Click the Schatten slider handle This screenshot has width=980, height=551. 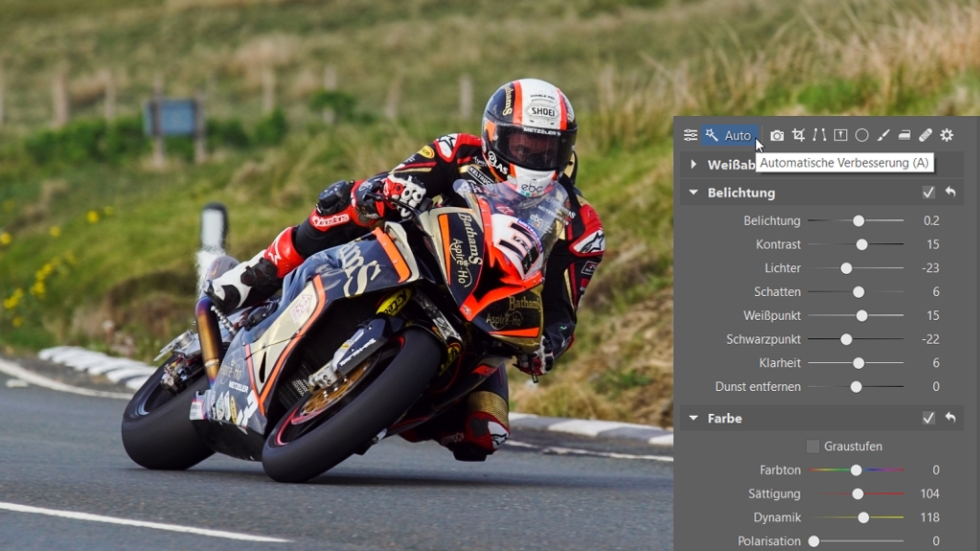click(858, 292)
